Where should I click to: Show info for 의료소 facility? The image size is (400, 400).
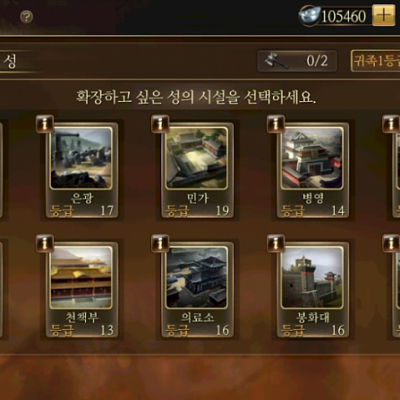(160, 243)
